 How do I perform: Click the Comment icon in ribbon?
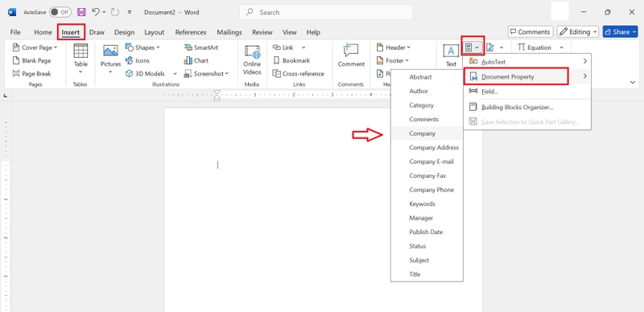351,51
